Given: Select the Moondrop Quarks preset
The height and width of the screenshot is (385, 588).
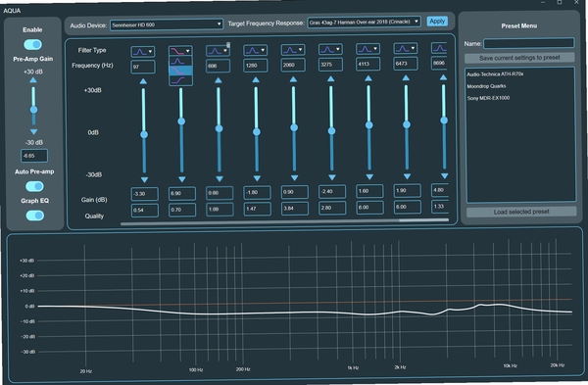Looking at the screenshot, I should (486, 86).
